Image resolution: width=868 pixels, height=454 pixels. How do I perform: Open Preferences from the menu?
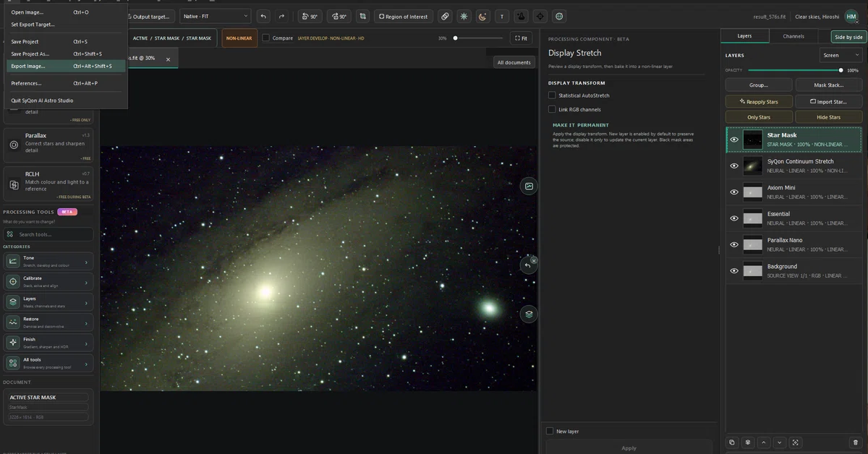click(x=65, y=83)
